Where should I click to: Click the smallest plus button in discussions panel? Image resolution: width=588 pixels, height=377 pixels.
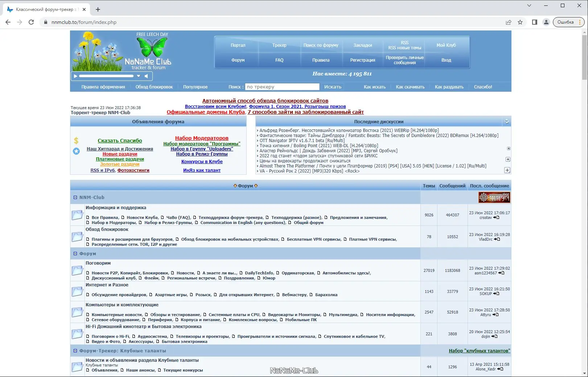click(509, 149)
